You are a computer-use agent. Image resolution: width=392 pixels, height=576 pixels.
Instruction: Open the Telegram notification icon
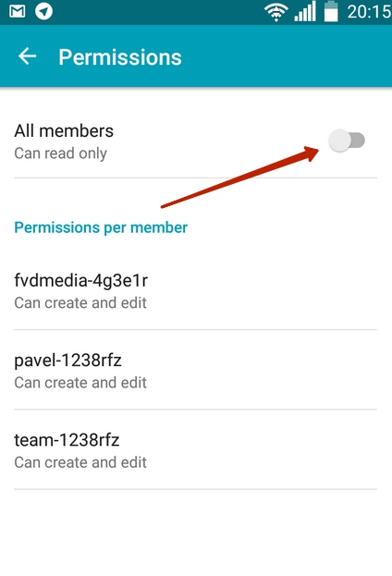point(43,11)
